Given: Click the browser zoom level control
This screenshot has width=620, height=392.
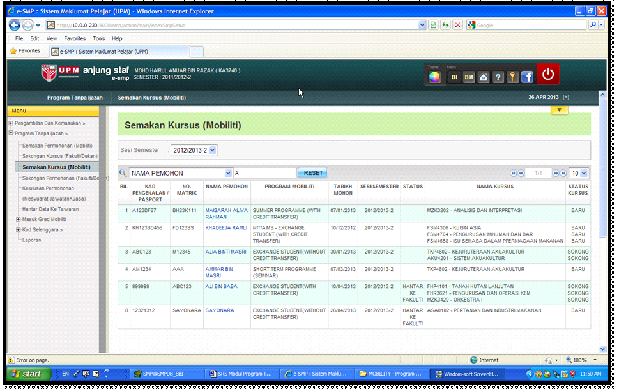Looking at the screenshot, I should (x=581, y=360).
